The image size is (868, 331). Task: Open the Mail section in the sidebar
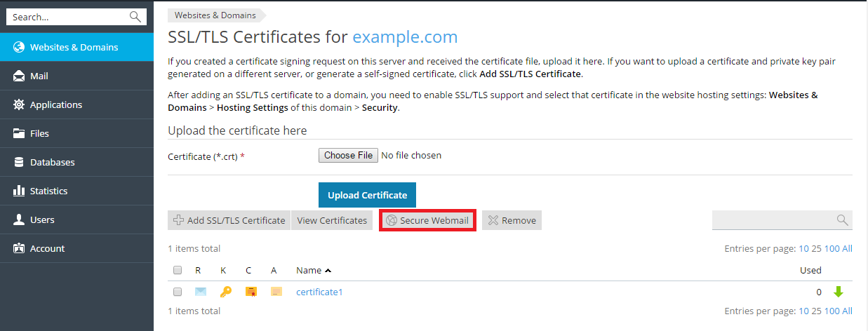pos(39,76)
